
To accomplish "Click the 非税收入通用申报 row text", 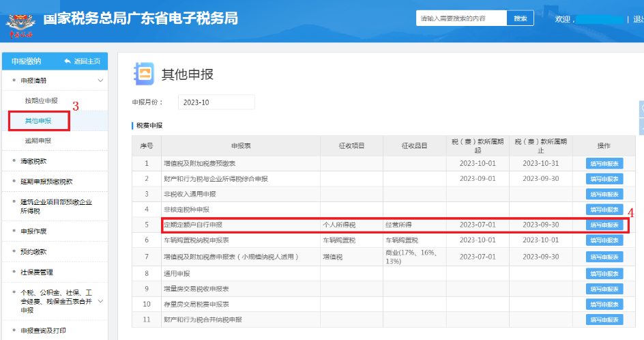I will pyautogui.click(x=190, y=194).
